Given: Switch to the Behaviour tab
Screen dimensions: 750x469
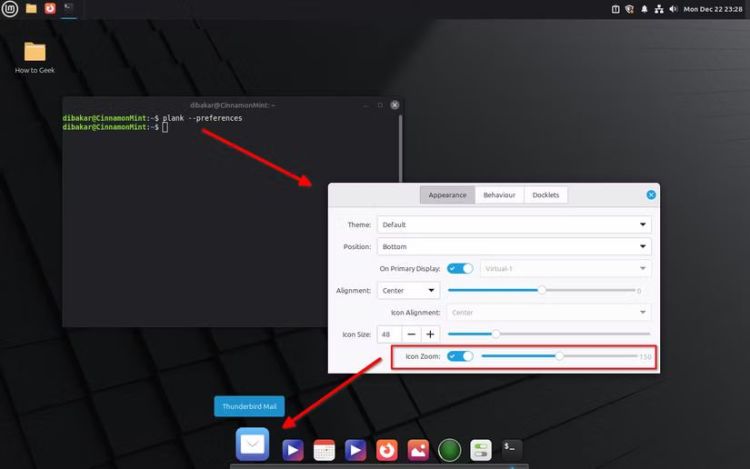Looking at the screenshot, I should [x=499, y=195].
